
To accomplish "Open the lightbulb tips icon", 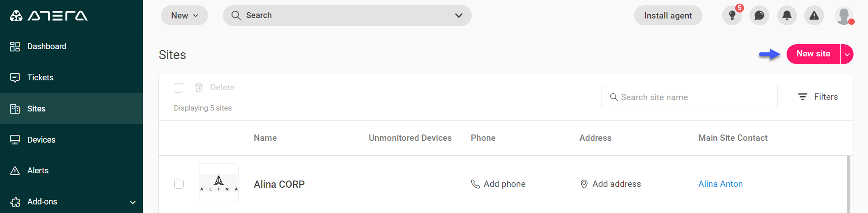I will point(732,16).
